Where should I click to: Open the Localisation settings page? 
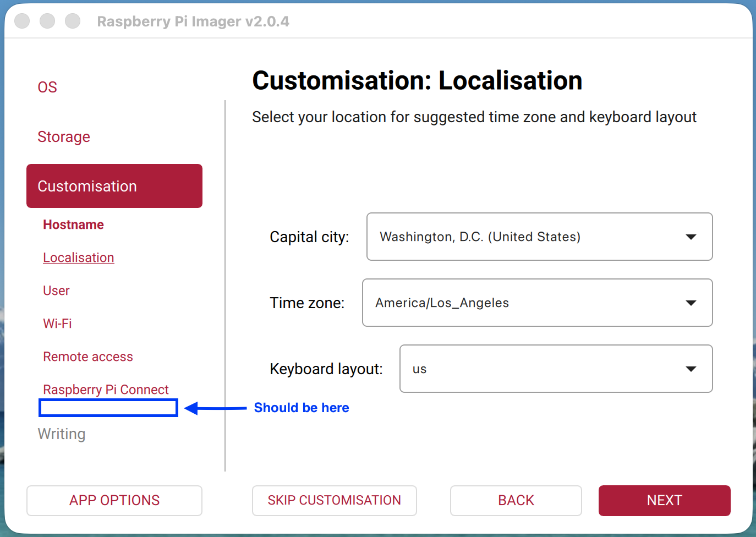tap(78, 257)
